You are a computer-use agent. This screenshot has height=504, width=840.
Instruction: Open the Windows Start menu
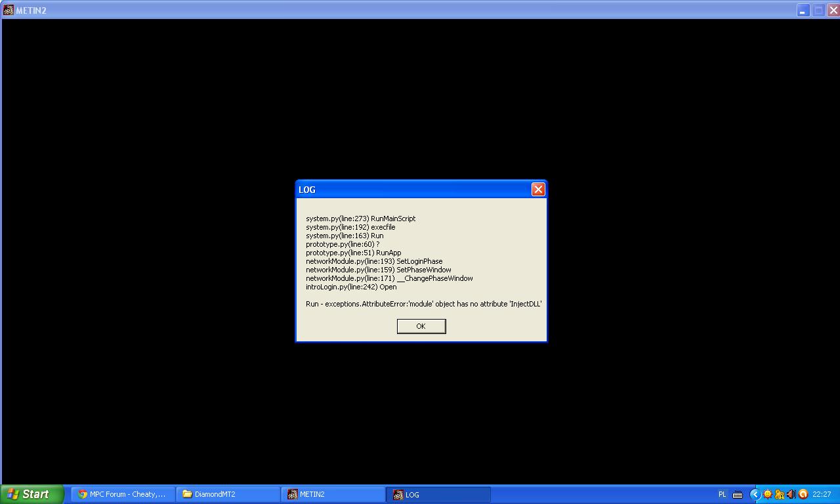click(32, 494)
